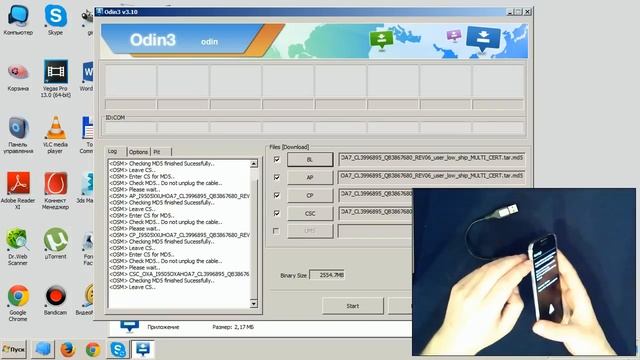Screen dimensions: 640x360
Task: Click the phone video overlay thumbnail
Action: click(x=524, y=272)
